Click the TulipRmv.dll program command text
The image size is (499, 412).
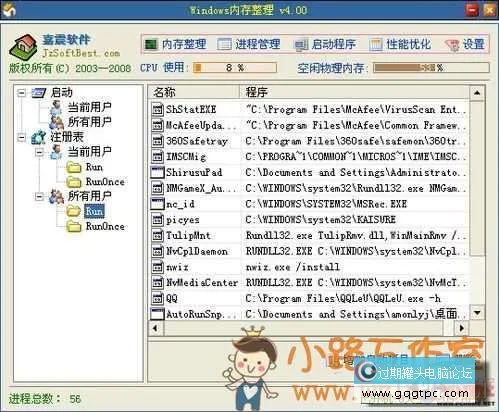[356, 235]
